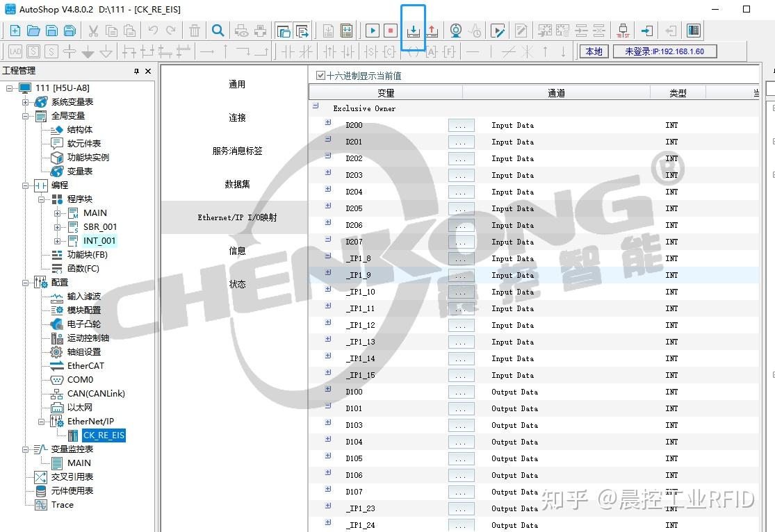Close the 工程管理 panel

(x=148, y=71)
